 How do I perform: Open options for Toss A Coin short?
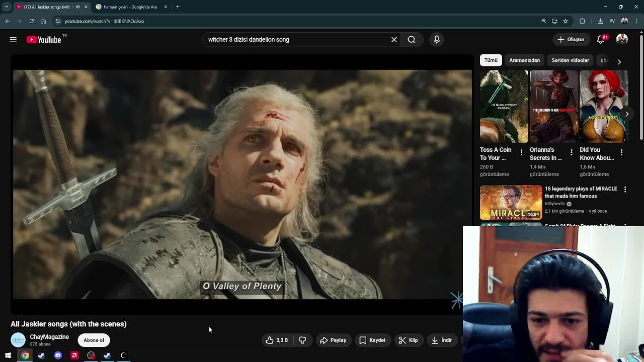(x=521, y=152)
